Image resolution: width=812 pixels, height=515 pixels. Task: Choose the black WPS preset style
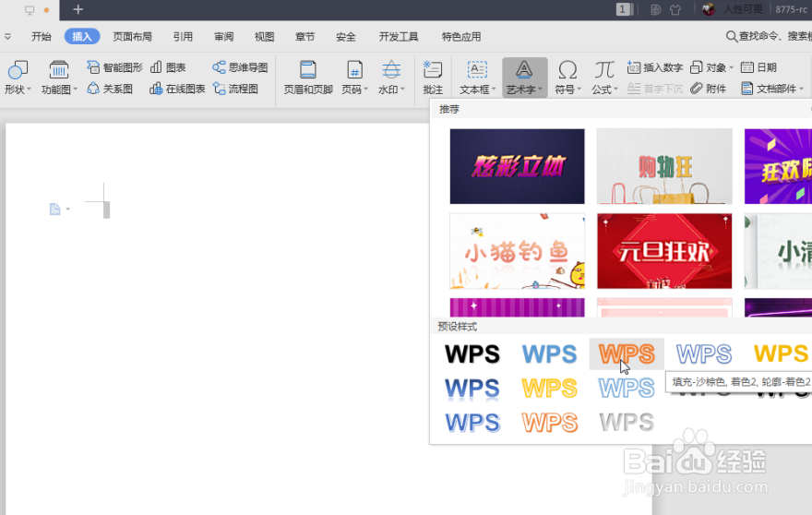pyautogui.click(x=472, y=353)
